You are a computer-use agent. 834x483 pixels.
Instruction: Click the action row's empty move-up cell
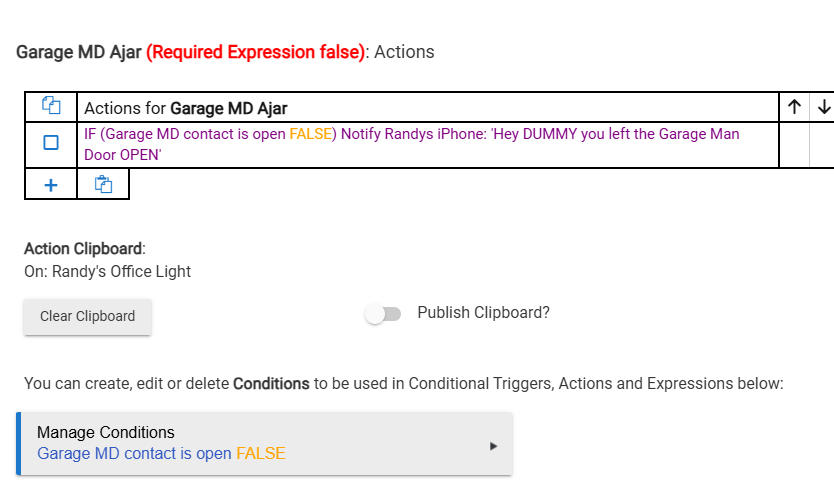pos(794,143)
